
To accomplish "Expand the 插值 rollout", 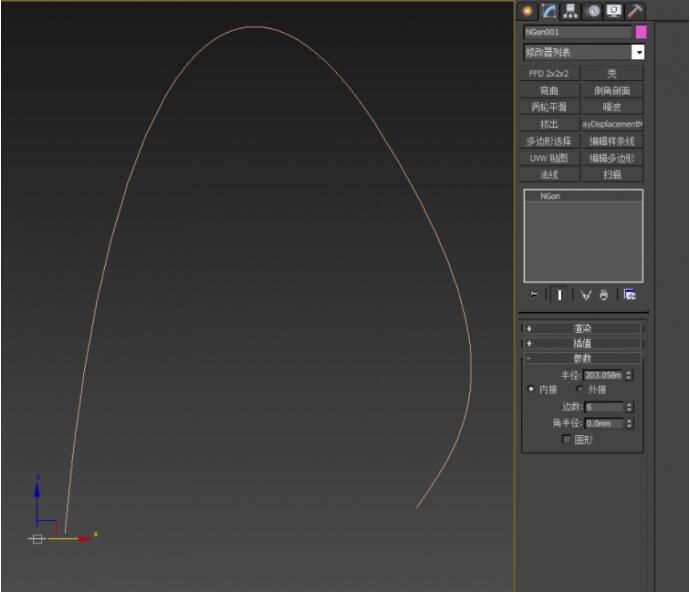I will pos(582,343).
